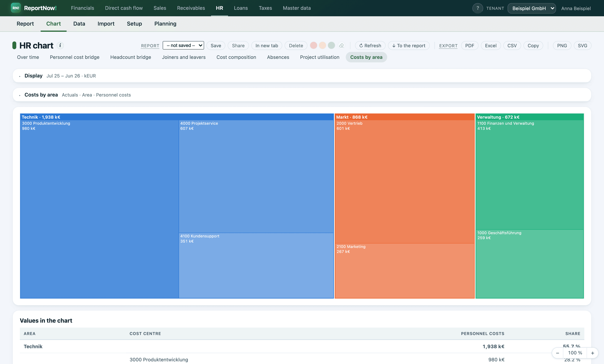Click the Save button
The image size is (604, 364).
point(216,45)
